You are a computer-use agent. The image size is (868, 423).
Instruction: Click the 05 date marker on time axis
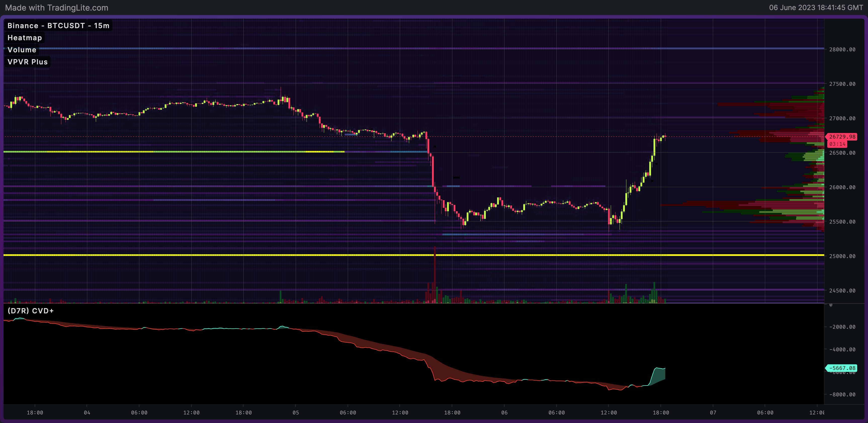pyautogui.click(x=295, y=412)
